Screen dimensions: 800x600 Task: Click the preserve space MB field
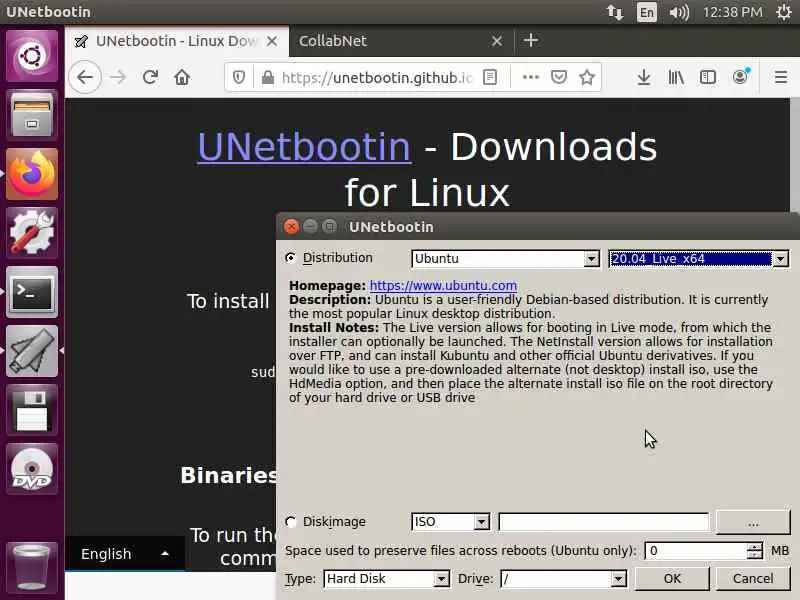coord(695,551)
